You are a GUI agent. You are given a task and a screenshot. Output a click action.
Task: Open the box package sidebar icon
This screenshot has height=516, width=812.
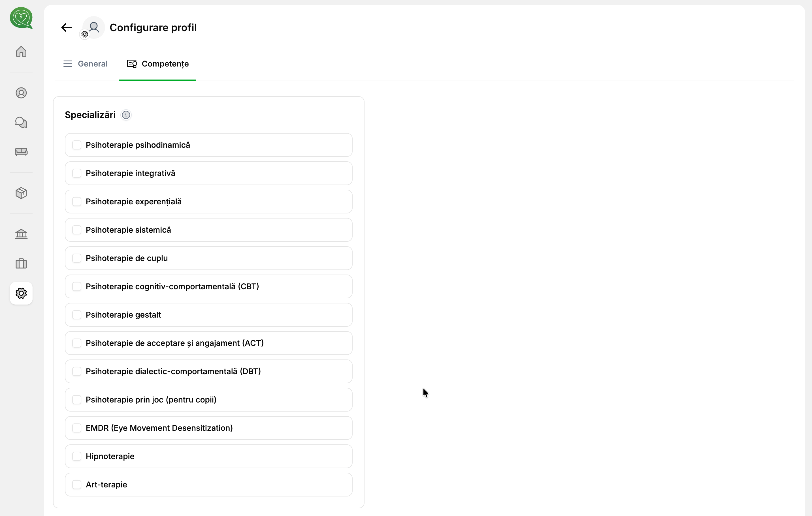21,193
